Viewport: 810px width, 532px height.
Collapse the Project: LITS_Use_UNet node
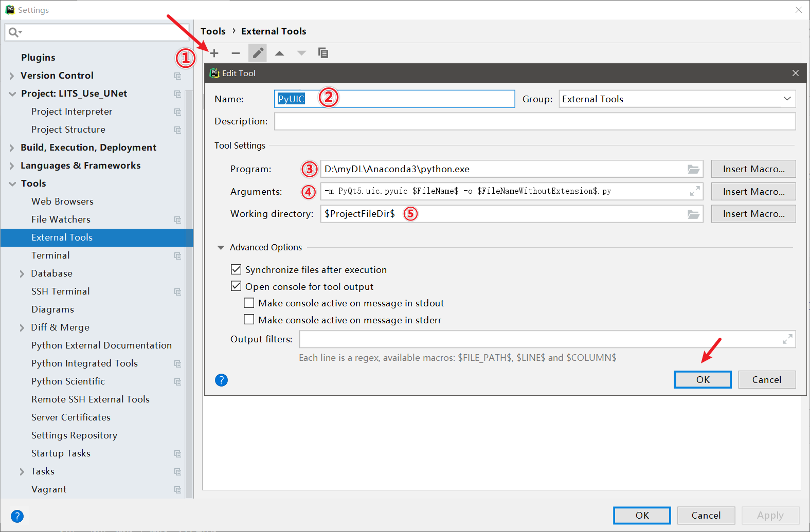pos(12,94)
